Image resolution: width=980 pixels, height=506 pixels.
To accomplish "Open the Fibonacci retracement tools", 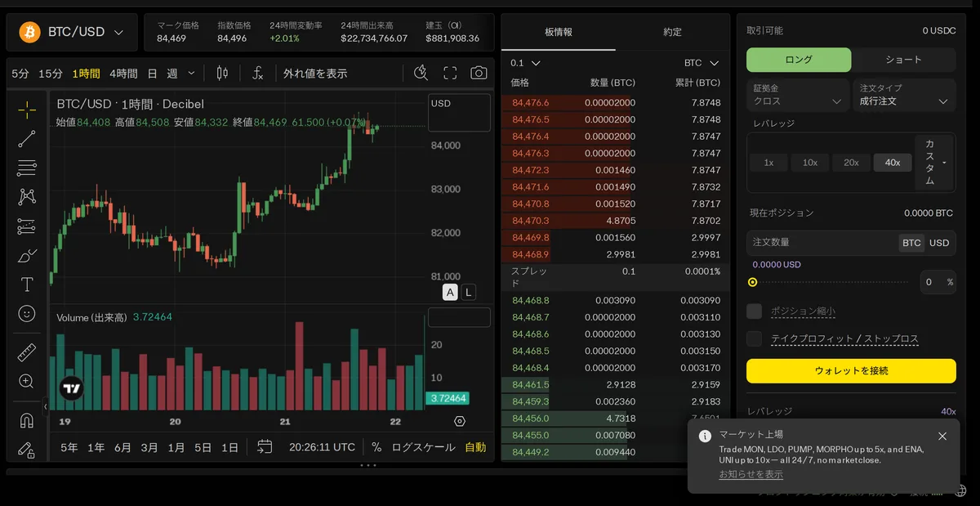I will [x=27, y=168].
